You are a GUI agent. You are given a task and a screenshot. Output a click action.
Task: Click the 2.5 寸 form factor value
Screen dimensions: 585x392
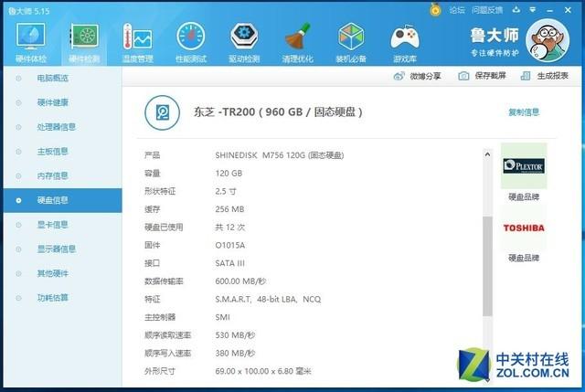(226, 191)
